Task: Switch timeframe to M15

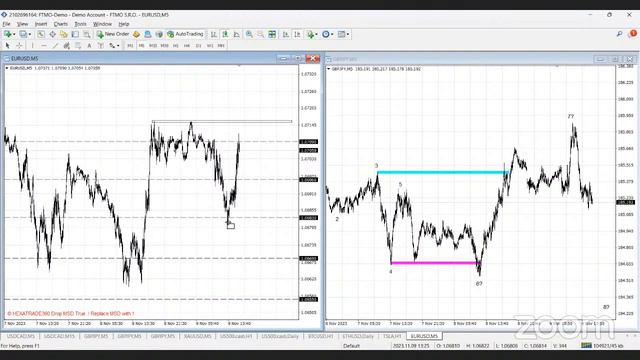Action: click(x=153, y=46)
